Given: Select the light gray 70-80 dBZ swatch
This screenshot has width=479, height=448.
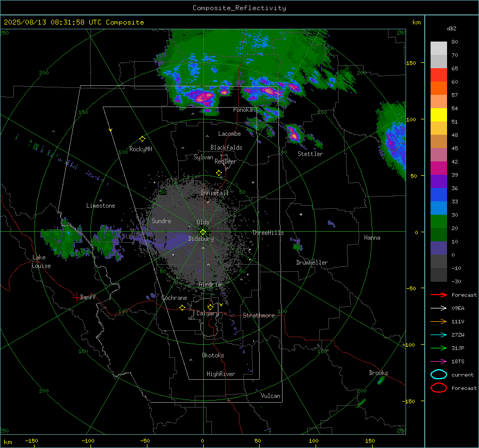Looking at the screenshot, I should coord(439,48).
